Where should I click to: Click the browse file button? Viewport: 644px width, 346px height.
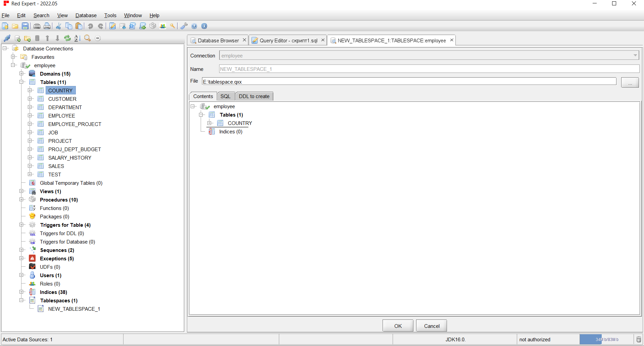click(x=630, y=82)
